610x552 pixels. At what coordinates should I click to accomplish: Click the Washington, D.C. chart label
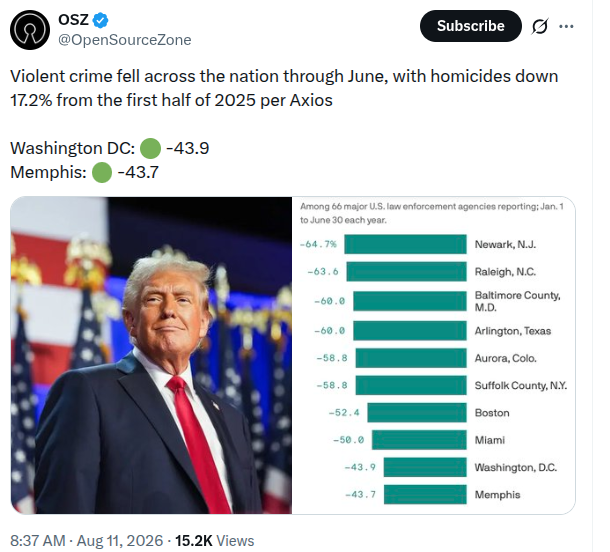(516, 467)
